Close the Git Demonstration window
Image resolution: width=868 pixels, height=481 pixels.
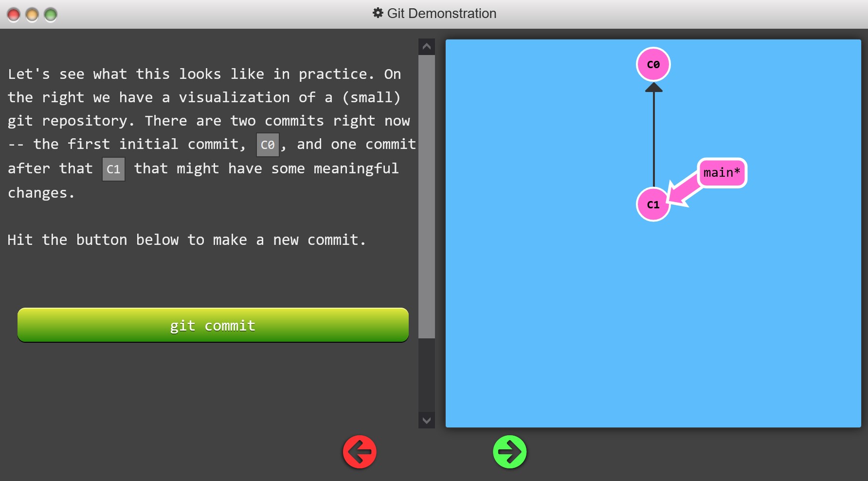[14, 15]
